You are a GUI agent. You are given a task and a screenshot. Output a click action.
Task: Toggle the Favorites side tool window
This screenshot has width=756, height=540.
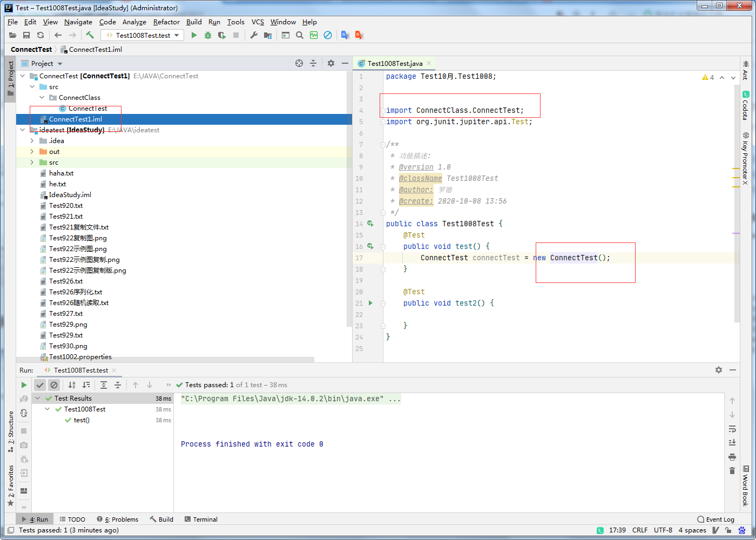11,485
